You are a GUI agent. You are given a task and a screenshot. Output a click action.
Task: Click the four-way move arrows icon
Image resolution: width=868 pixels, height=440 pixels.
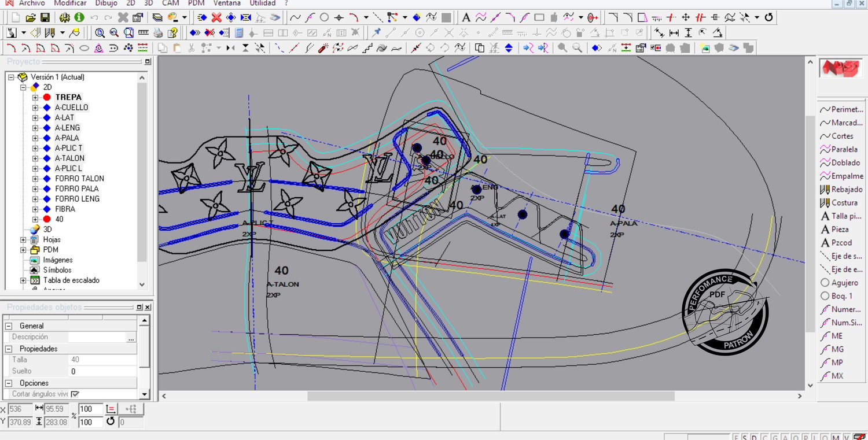pyautogui.click(x=685, y=17)
